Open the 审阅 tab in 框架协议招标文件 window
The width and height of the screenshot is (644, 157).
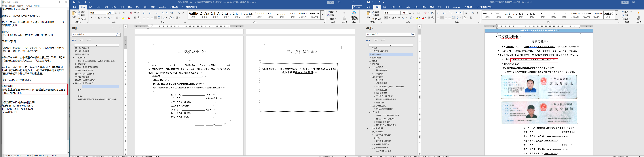pyautogui.click(x=137, y=7)
